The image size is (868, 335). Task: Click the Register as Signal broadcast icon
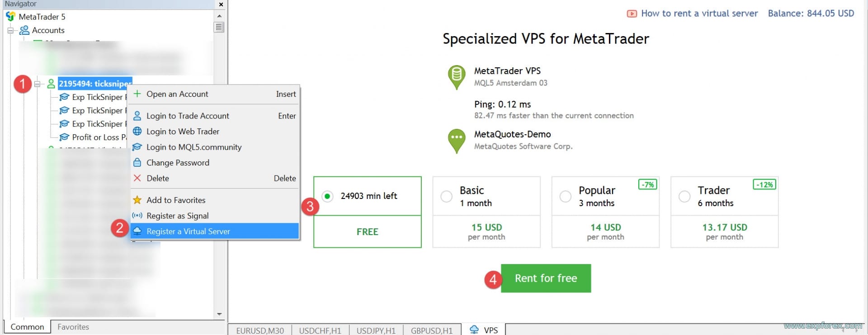pyautogui.click(x=137, y=216)
